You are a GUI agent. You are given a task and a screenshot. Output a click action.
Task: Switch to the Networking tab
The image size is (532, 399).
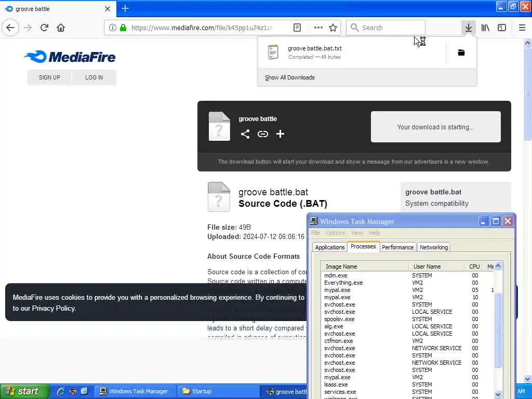tap(434, 247)
